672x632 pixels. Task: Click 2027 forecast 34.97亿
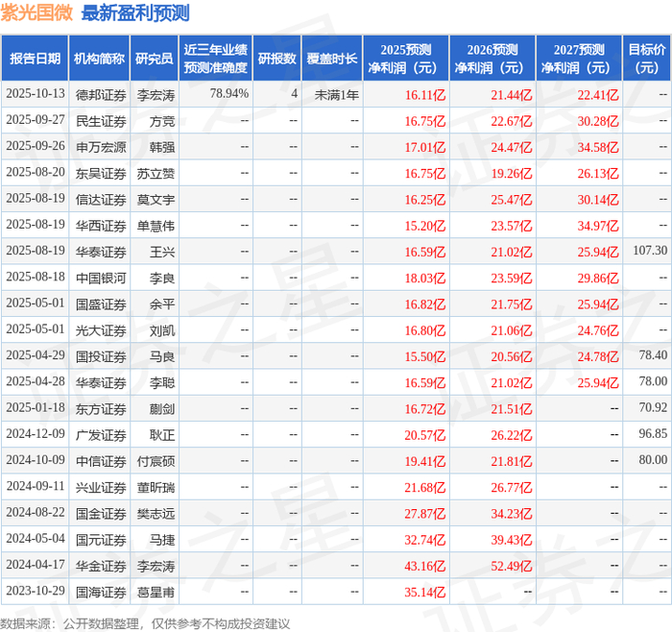[x=598, y=226]
